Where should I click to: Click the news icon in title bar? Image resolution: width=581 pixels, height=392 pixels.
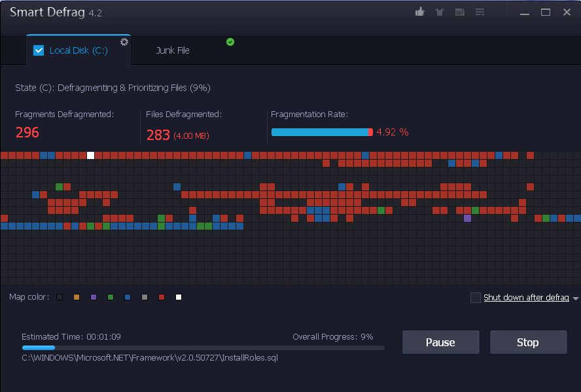click(x=460, y=12)
